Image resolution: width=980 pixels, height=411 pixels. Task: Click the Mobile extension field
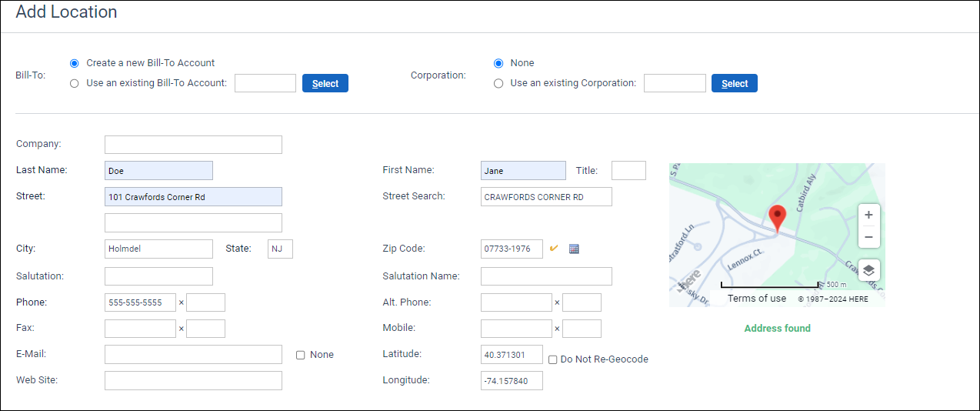pyautogui.click(x=582, y=329)
